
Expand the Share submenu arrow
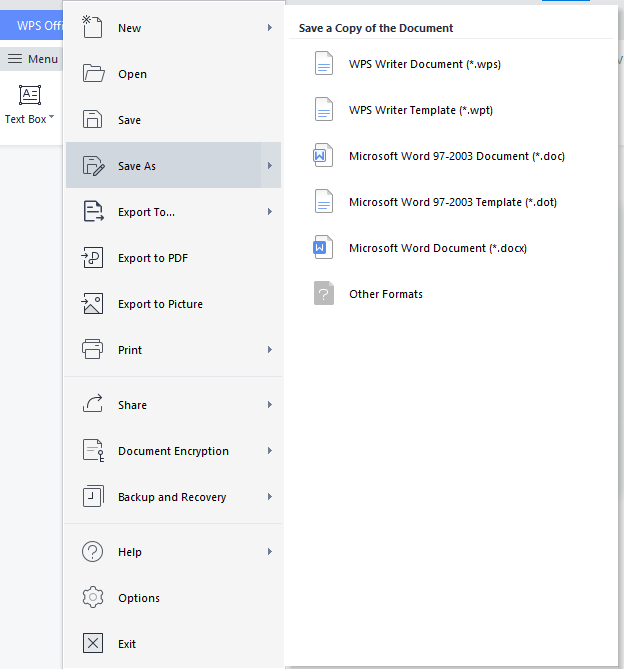pyautogui.click(x=270, y=405)
